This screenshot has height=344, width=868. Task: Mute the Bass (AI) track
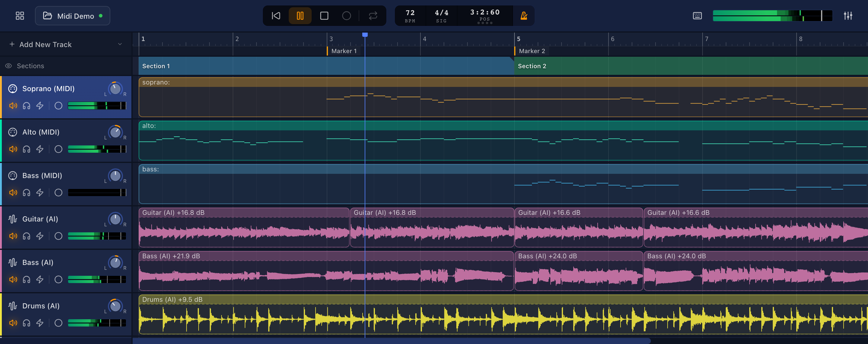(13, 280)
